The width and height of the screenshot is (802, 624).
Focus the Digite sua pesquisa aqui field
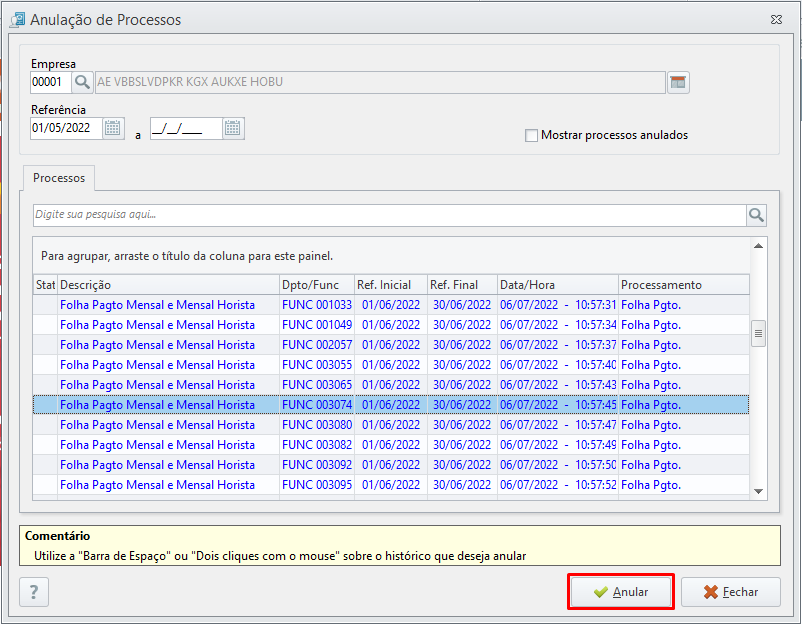coord(389,215)
